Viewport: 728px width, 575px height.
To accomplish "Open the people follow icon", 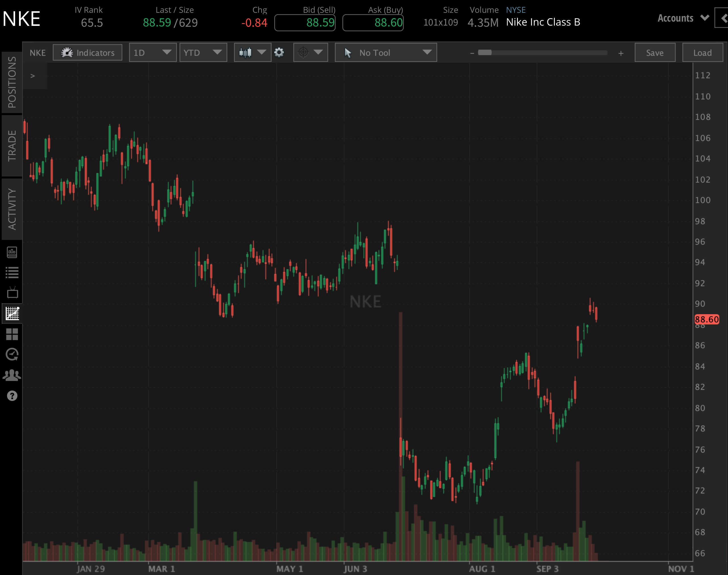I will tap(12, 375).
